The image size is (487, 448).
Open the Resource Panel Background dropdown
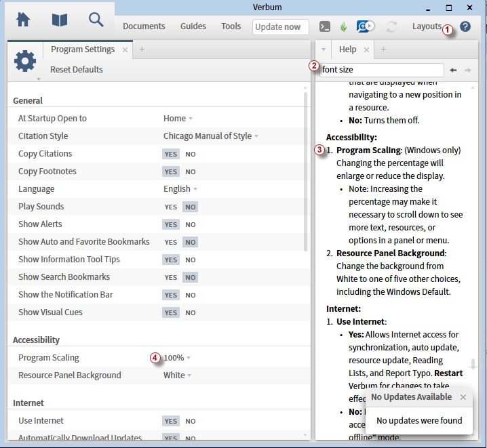coord(177,375)
